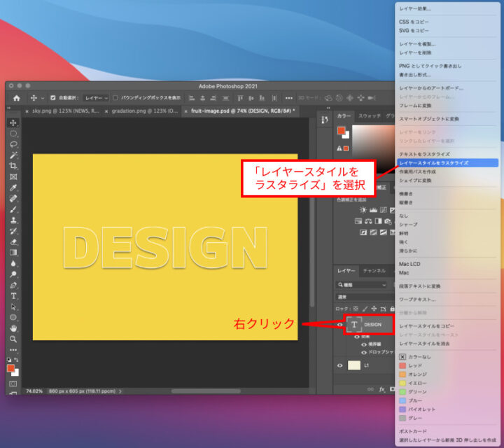This screenshot has width=504, height=448.
Task: Open the layer filter 種類 dropdown
Action: (x=362, y=285)
